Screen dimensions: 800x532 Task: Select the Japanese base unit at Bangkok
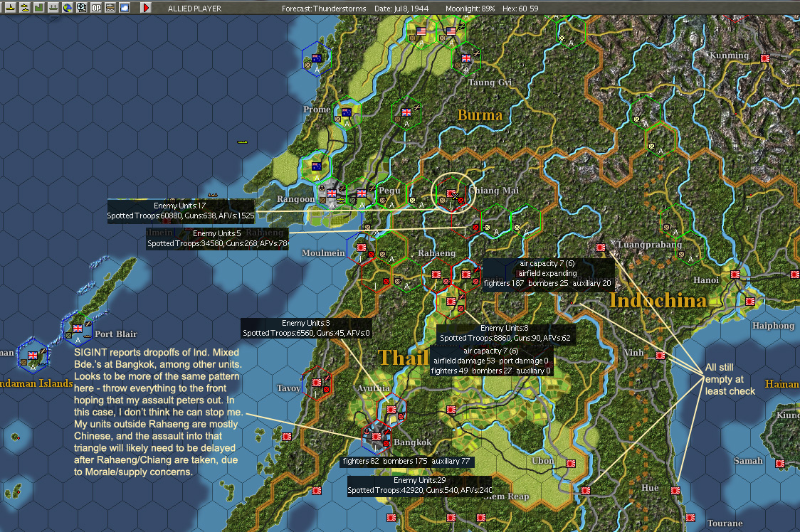pyautogui.click(x=377, y=437)
